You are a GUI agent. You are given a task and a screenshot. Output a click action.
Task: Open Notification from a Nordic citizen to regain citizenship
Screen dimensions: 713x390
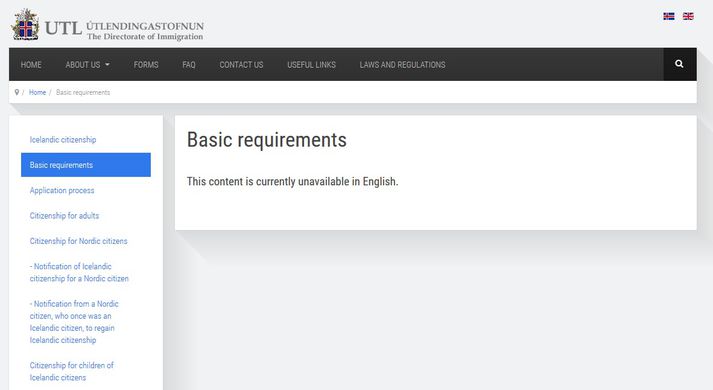pos(74,322)
